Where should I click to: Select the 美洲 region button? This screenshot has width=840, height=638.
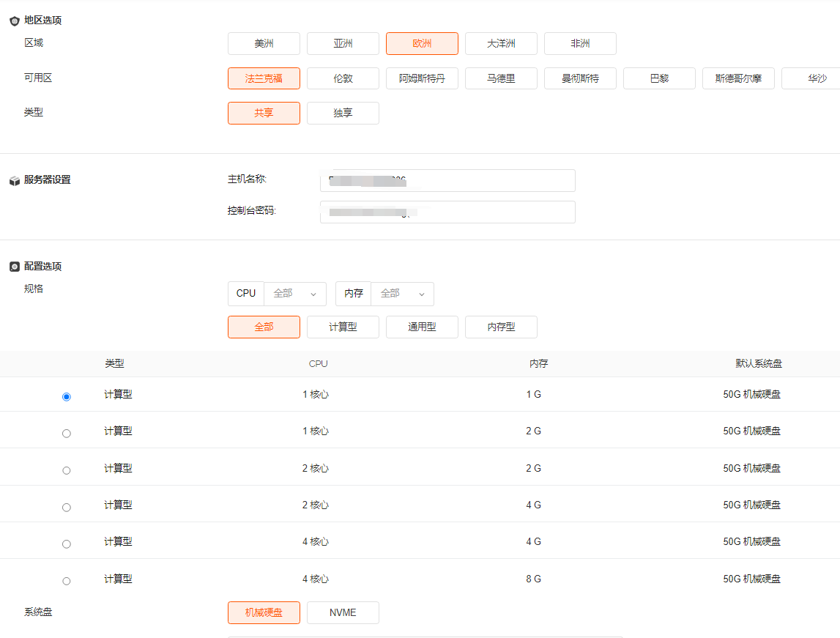tap(264, 44)
